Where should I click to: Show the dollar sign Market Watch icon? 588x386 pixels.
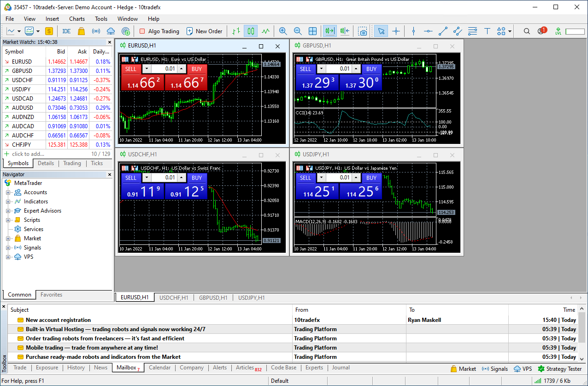[49, 31]
